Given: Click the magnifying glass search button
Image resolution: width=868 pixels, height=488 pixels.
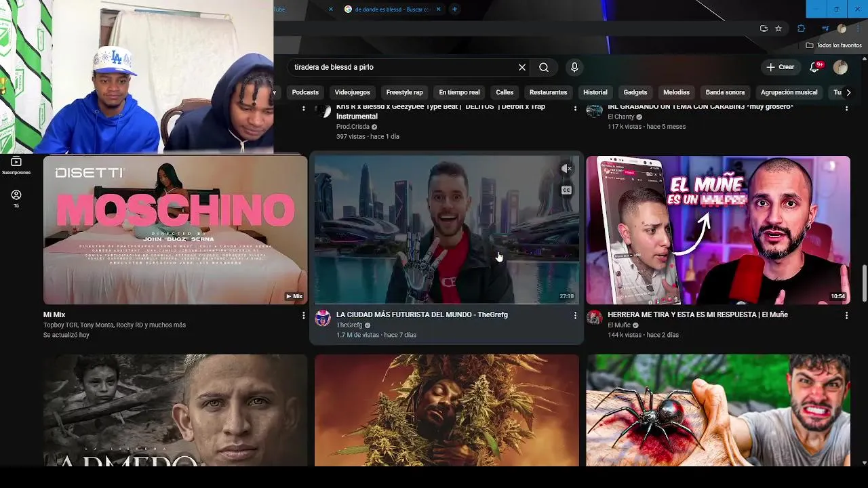Looking at the screenshot, I should tap(544, 67).
